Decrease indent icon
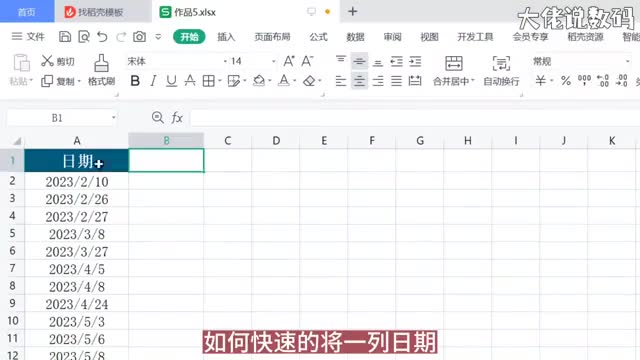This screenshot has height=360, width=640. [396, 61]
